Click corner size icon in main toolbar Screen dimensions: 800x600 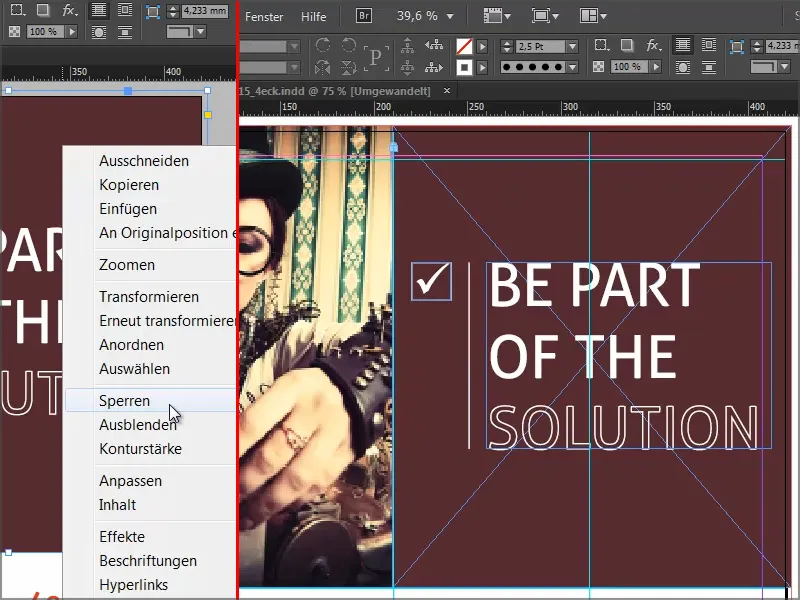[x=737, y=47]
